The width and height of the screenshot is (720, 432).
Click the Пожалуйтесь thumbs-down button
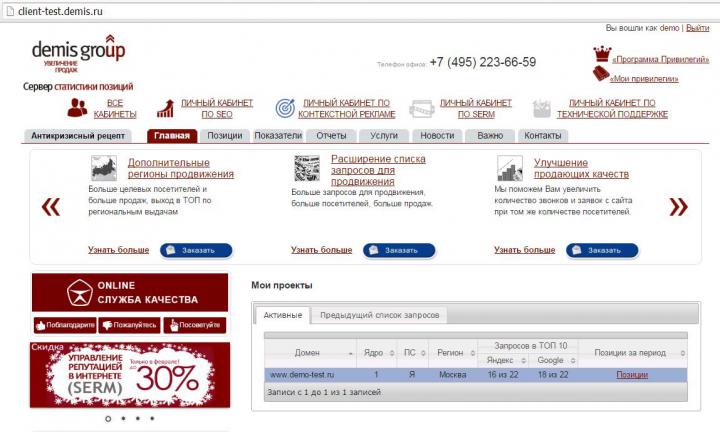pos(129,325)
